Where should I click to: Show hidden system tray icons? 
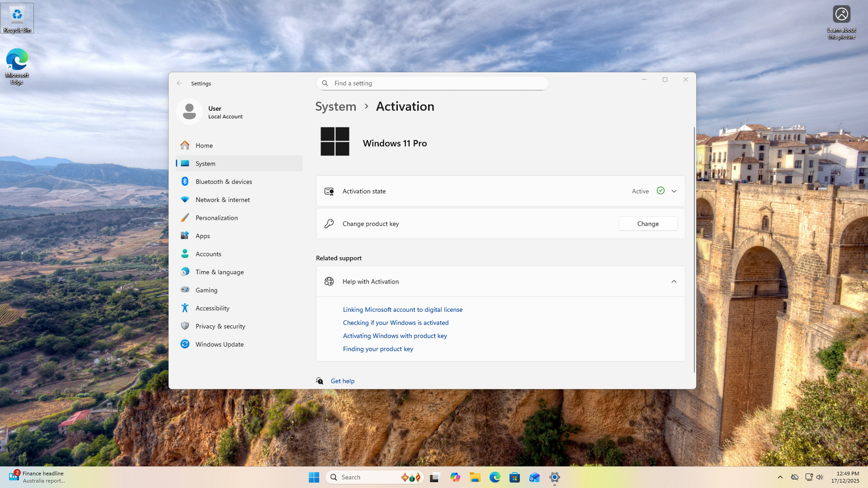pyautogui.click(x=780, y=477)
